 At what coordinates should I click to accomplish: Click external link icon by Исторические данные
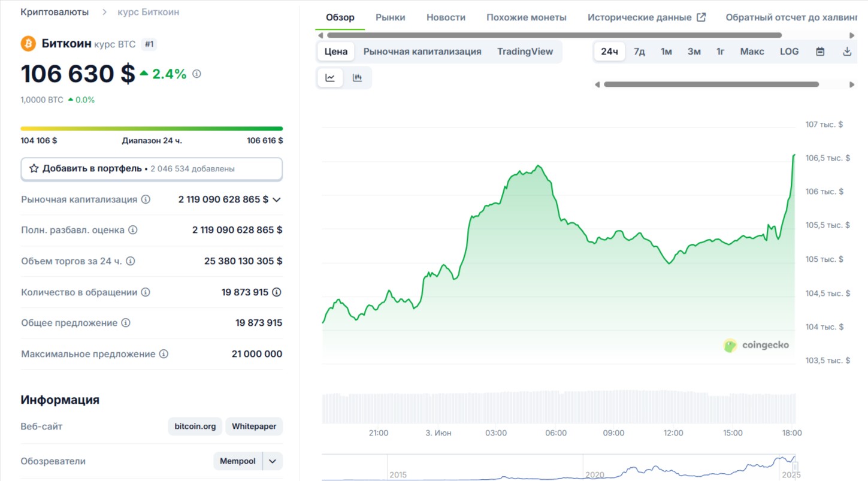coord(701,17)
